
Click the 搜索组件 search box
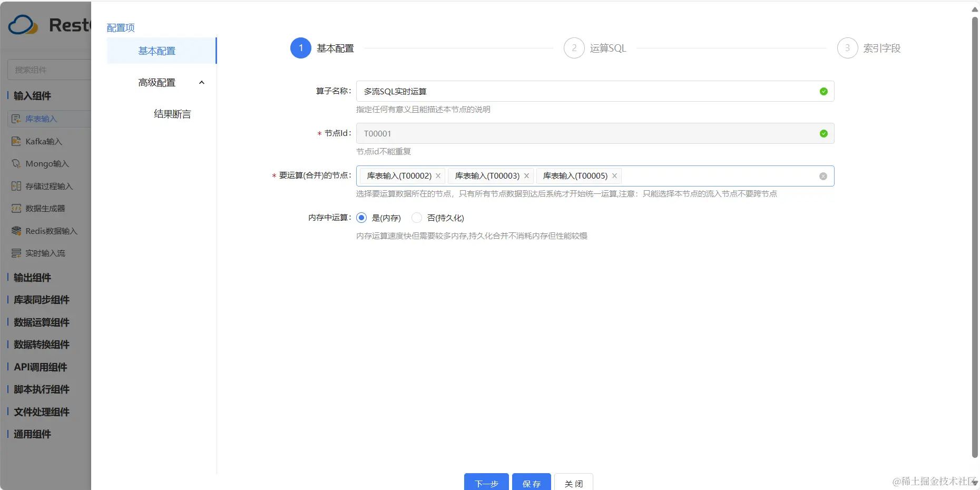[x=50, y=70]
